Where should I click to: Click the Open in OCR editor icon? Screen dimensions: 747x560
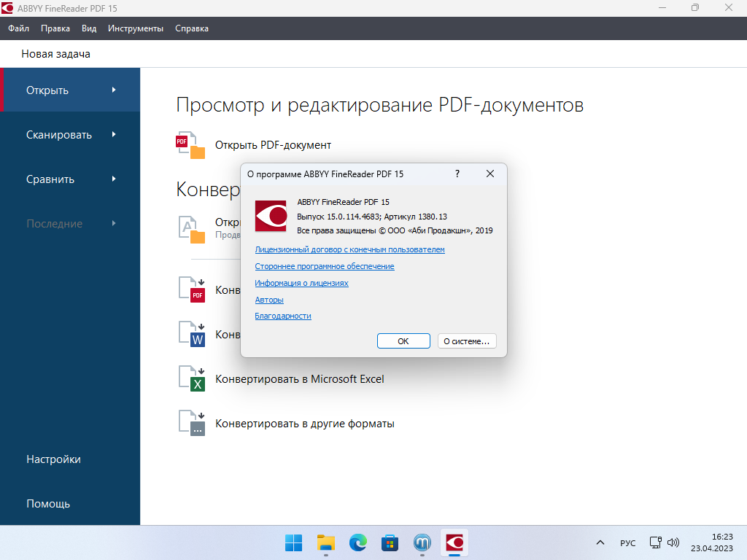[192, 229]
